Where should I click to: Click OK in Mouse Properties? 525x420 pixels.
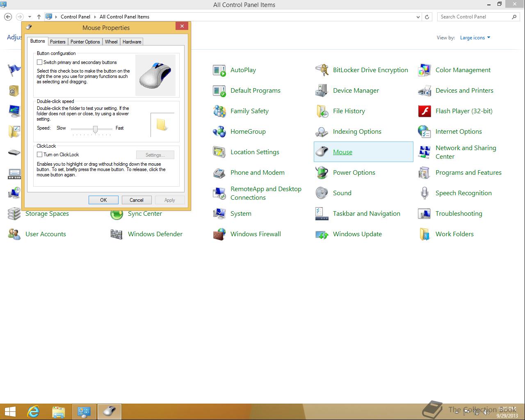103,200
